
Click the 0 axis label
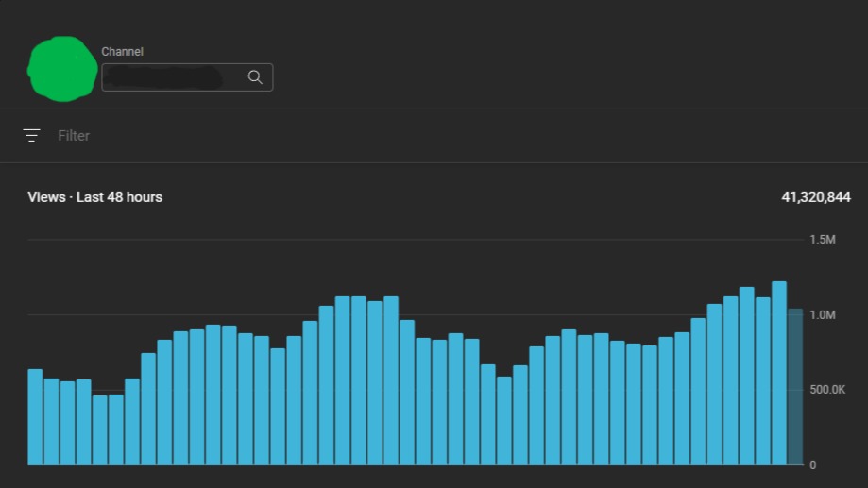[x=812, y=464]
